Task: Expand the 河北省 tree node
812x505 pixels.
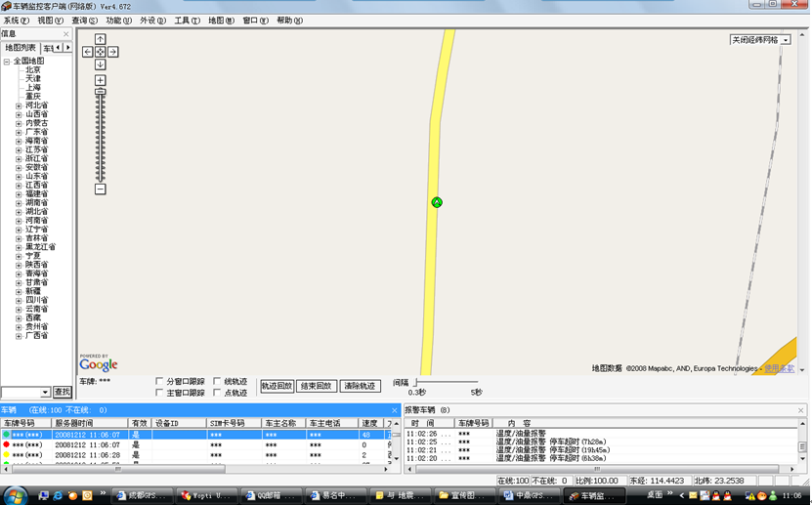Action: (x=19, y=105)
